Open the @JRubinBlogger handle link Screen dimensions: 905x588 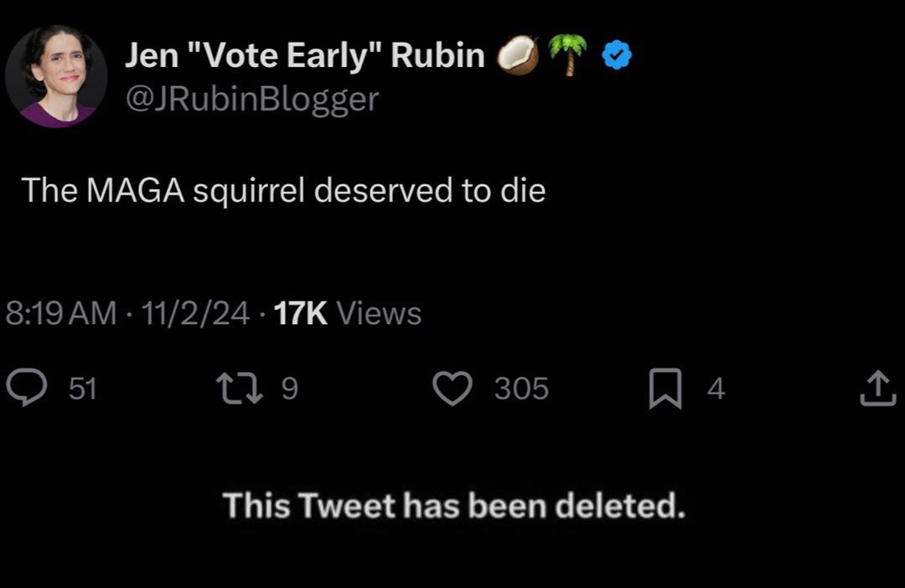point(251,99)
